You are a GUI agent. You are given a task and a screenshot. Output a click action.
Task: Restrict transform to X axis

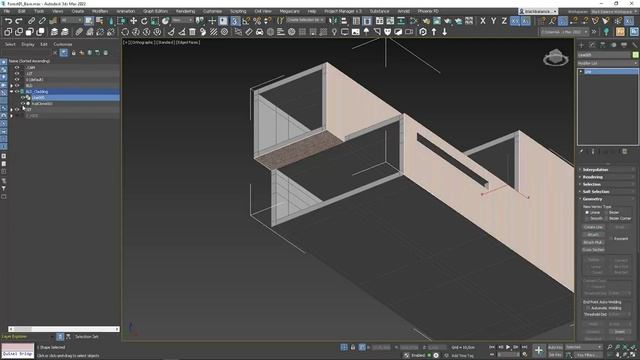[x=483, y=21]
